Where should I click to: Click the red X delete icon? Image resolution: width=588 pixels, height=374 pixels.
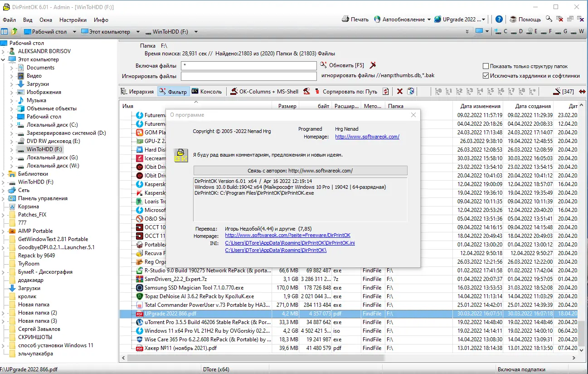(400, 91)
